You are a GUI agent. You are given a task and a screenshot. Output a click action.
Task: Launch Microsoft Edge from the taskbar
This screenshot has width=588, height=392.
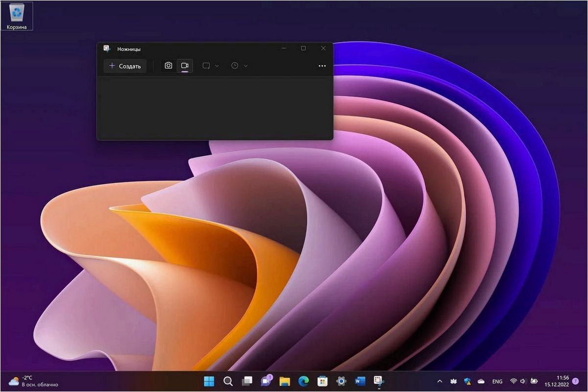click(x=304, y=381)
